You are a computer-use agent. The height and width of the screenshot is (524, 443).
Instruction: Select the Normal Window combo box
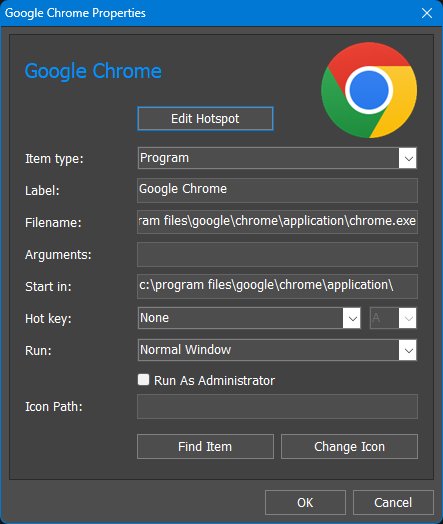[277, 350]
